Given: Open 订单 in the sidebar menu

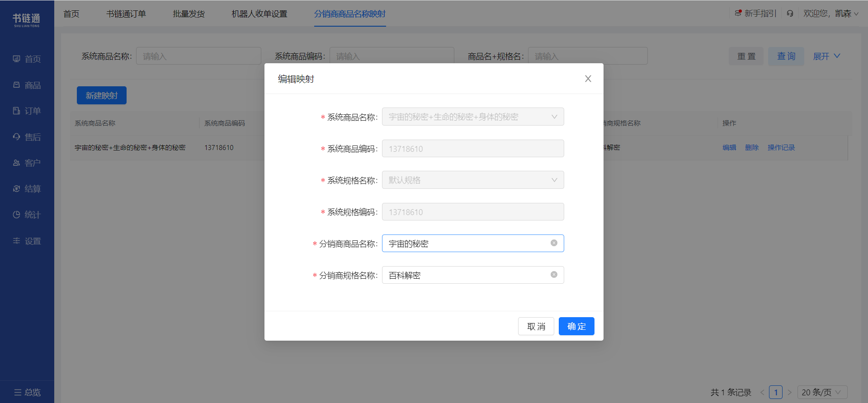Looking at the screenshot, I should click(x=27, y=111).
